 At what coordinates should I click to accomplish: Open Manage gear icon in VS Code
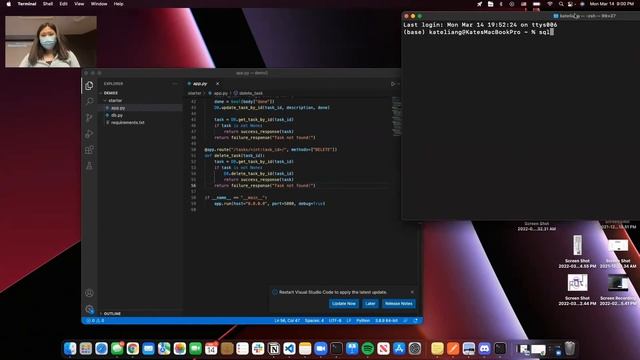pyautogui.click(x=89, y=309)
